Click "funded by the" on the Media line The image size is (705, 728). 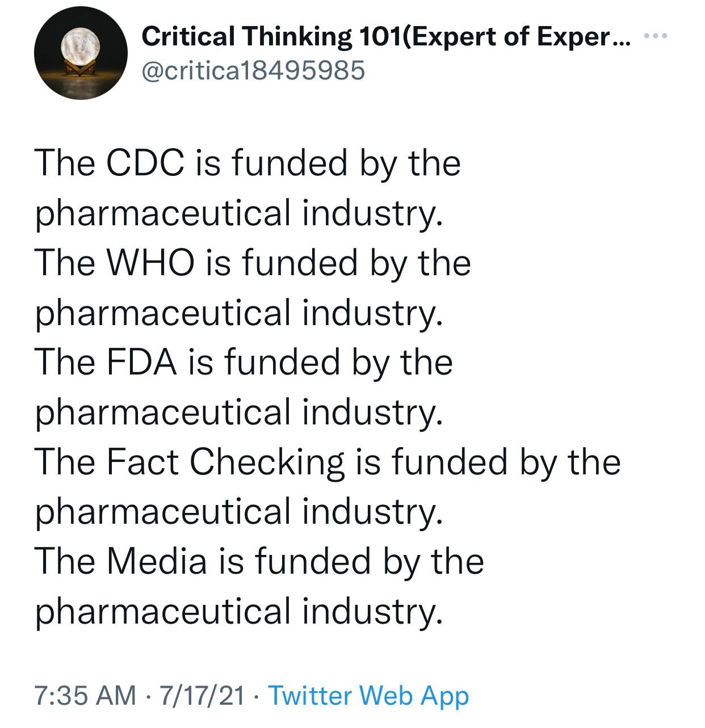tap(368, 561)
